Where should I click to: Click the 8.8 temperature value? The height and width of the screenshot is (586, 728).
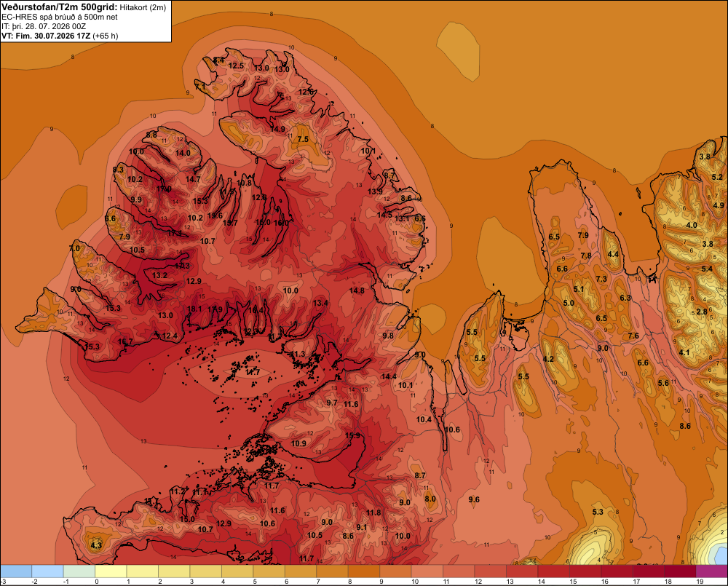(151, 135)
